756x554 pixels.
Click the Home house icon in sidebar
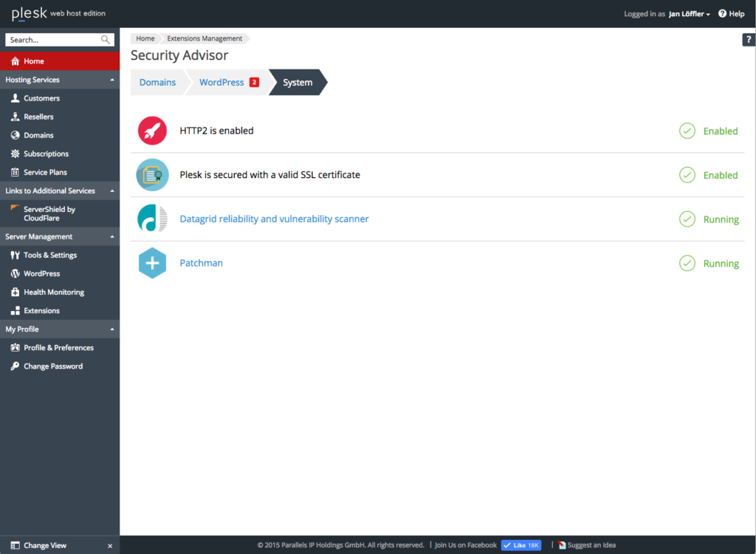coord(15,61)
